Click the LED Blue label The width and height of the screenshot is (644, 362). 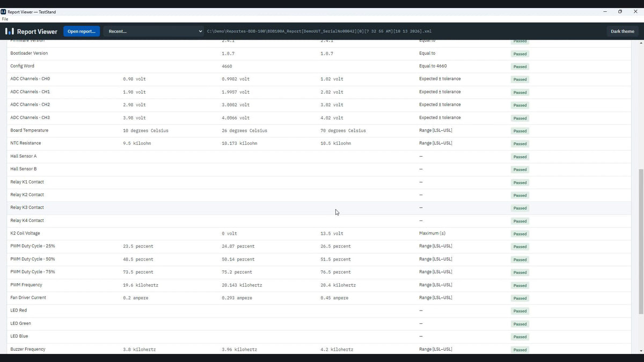click(19, 336)
